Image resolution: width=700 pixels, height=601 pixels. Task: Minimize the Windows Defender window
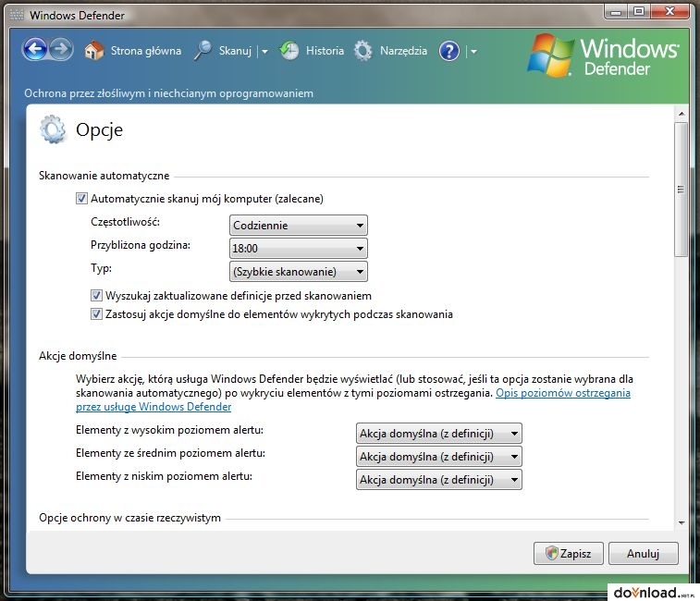pyautogui.click(x=616, y=12)
